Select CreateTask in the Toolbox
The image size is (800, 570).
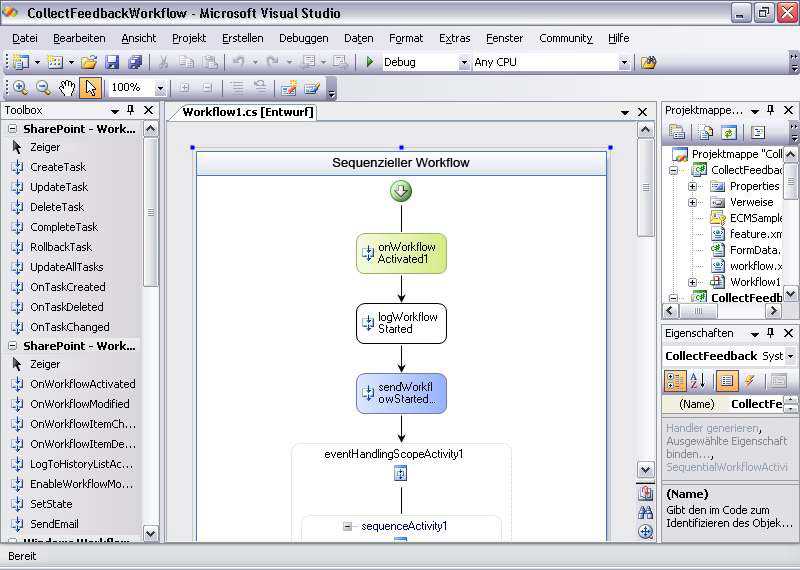click(58, 167)
